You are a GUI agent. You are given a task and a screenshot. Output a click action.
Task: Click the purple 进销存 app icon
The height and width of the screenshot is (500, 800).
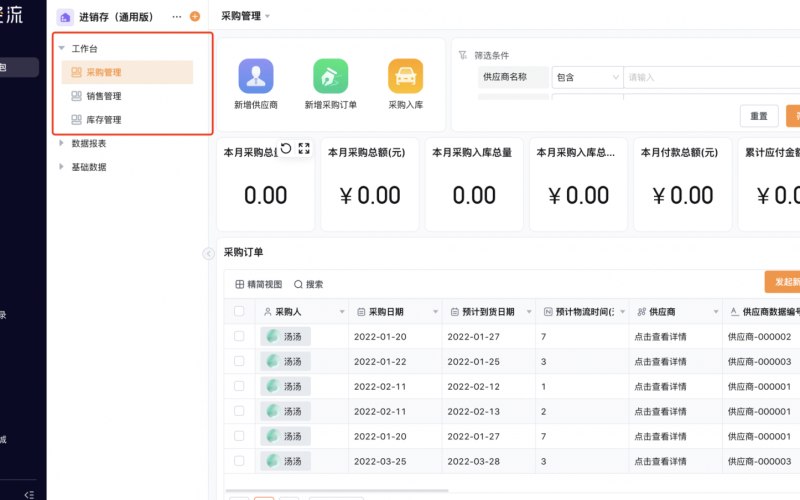(65, 17)
